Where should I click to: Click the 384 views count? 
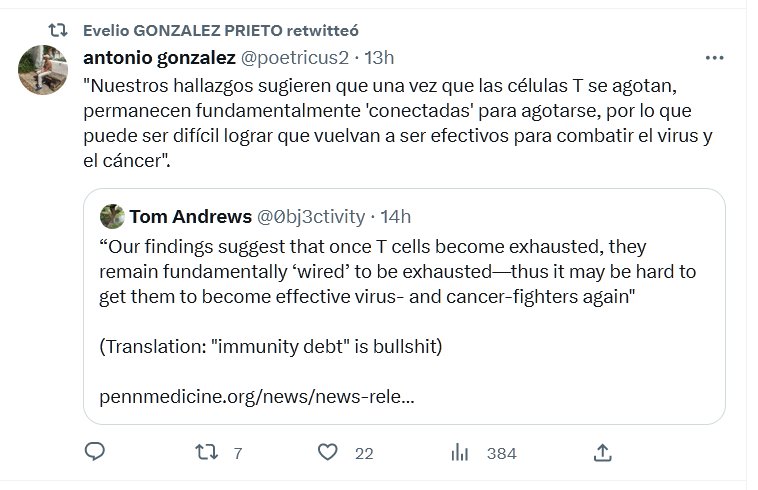(x=500, y=453)
